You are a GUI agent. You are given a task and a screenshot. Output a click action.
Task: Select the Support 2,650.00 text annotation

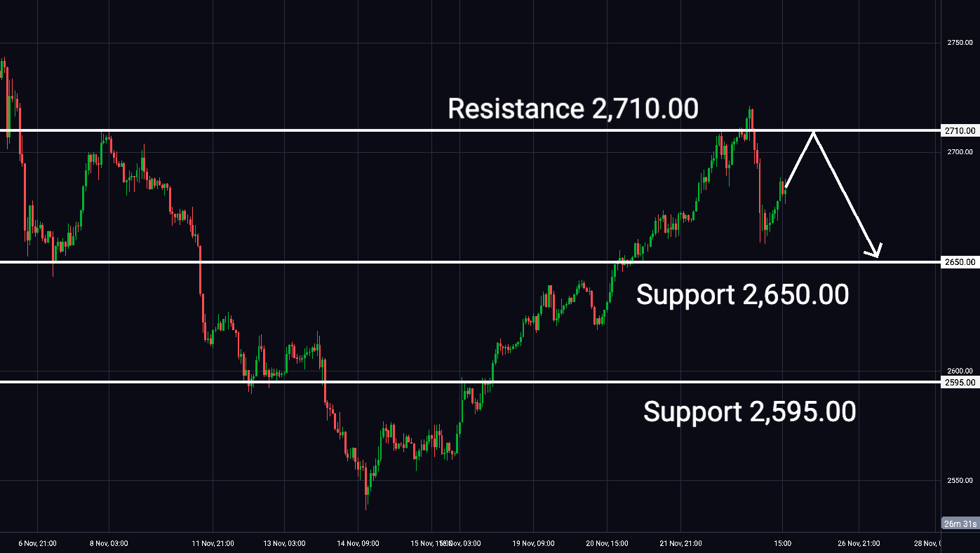(742, 294)
